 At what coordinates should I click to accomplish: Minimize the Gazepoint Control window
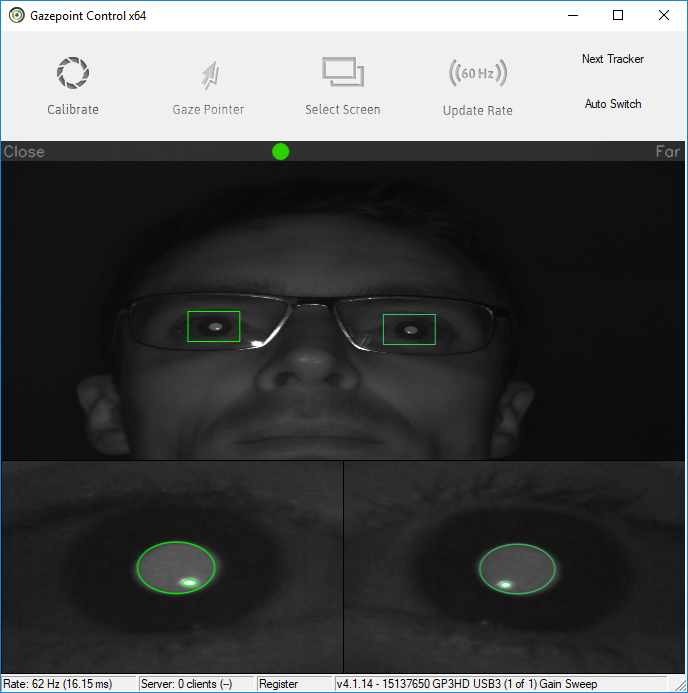(573, 15)
